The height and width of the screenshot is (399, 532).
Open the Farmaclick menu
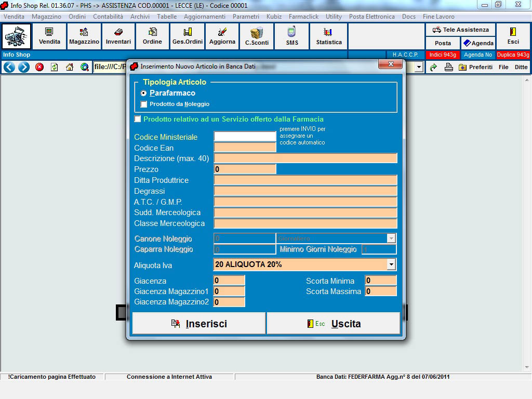(x=303, y=17)
